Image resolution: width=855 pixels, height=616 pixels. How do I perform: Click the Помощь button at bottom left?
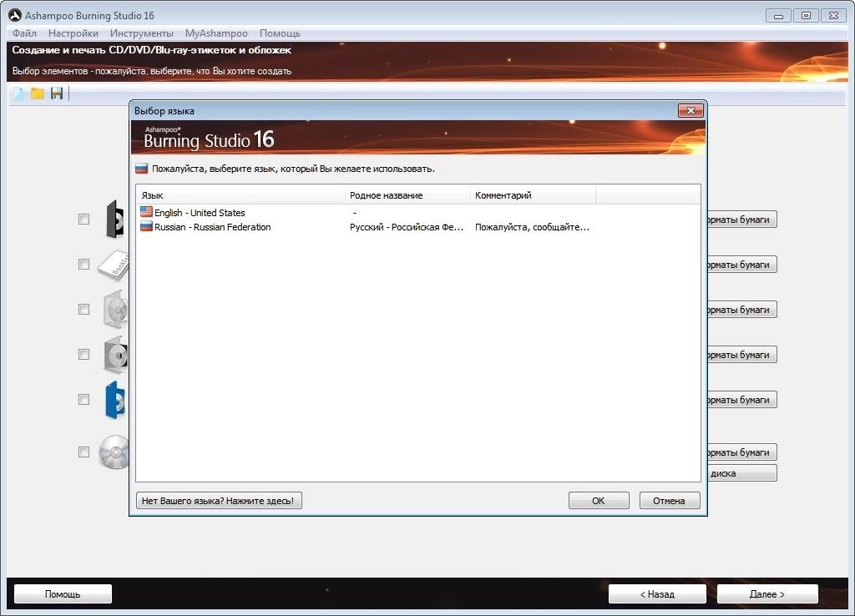point(63,594)
